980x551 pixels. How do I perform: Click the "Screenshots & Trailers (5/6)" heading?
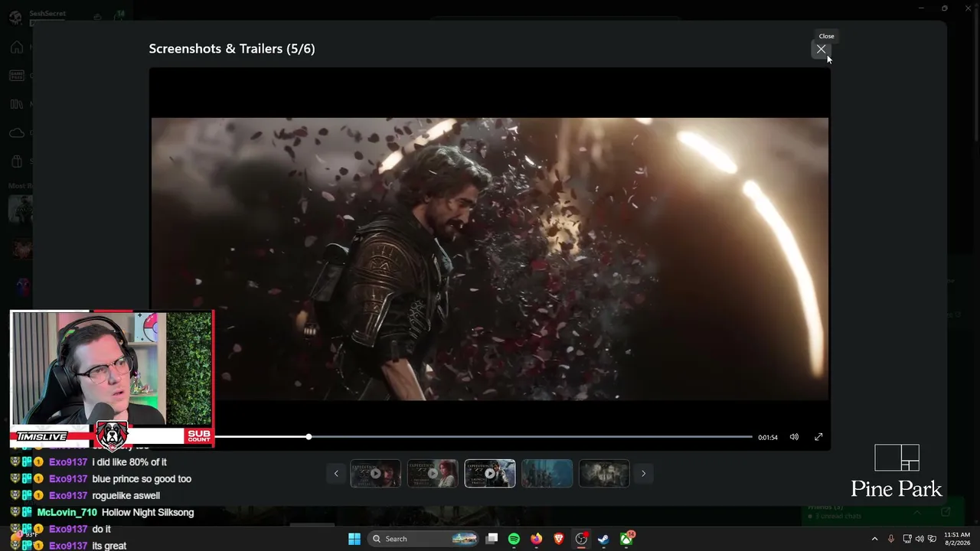232,49
